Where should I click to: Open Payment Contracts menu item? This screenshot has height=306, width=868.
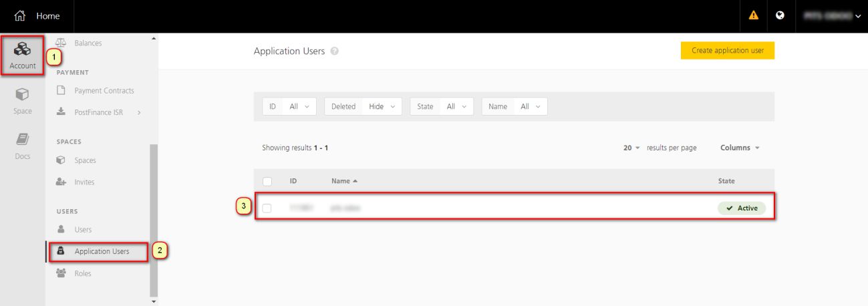[x=104, y=91]
